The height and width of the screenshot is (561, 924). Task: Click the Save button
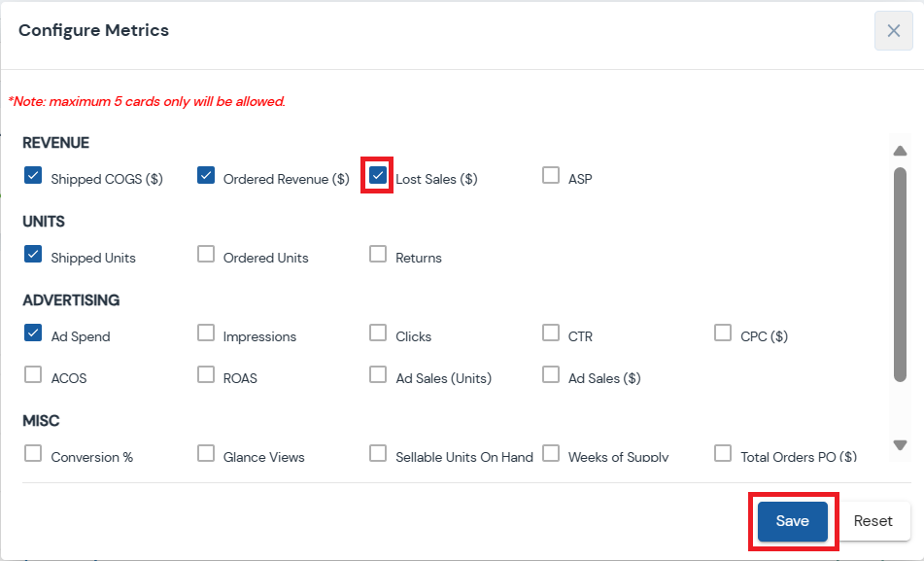click(792, 521)
